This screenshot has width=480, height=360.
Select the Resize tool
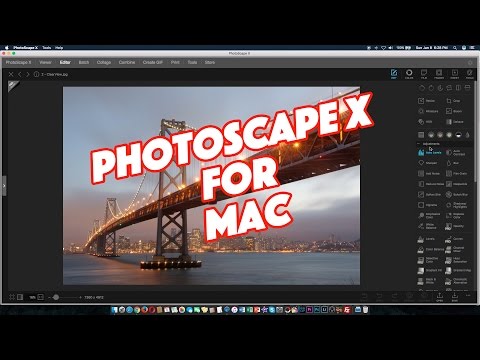426,101
